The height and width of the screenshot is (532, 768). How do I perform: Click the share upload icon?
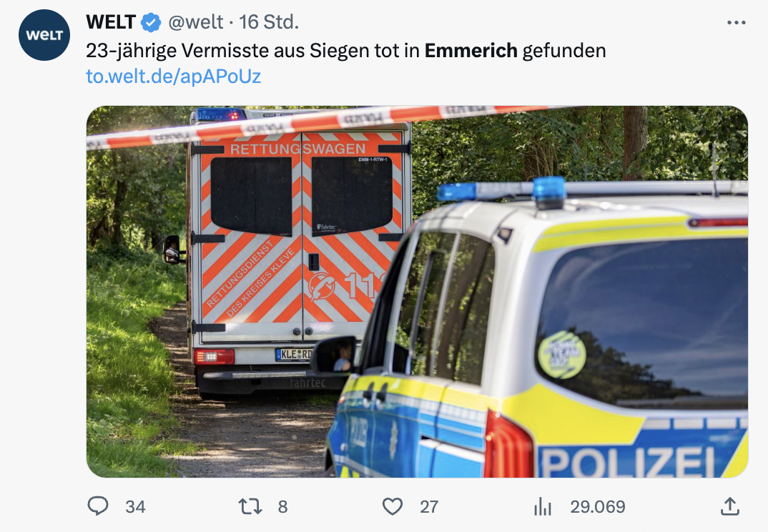coord(730,506)
